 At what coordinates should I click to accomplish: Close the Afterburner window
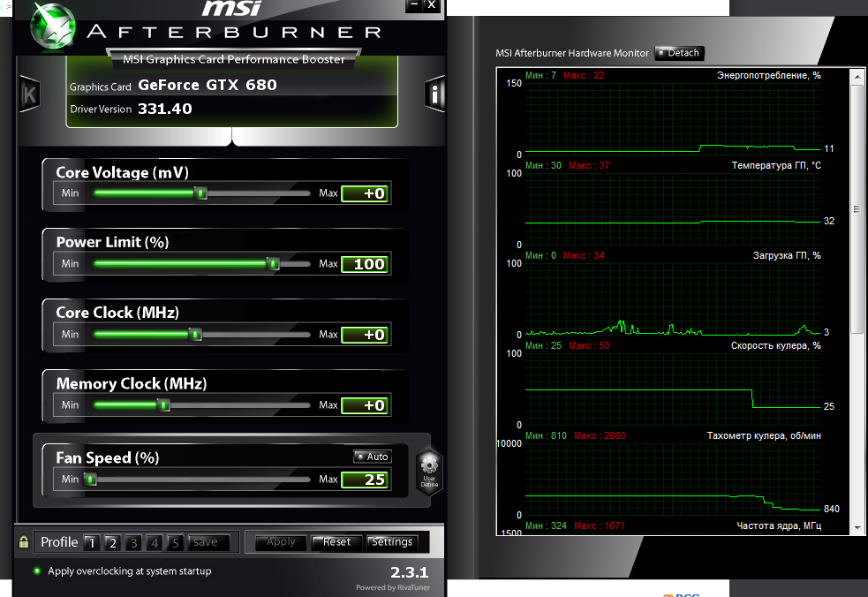coord(432,5)
